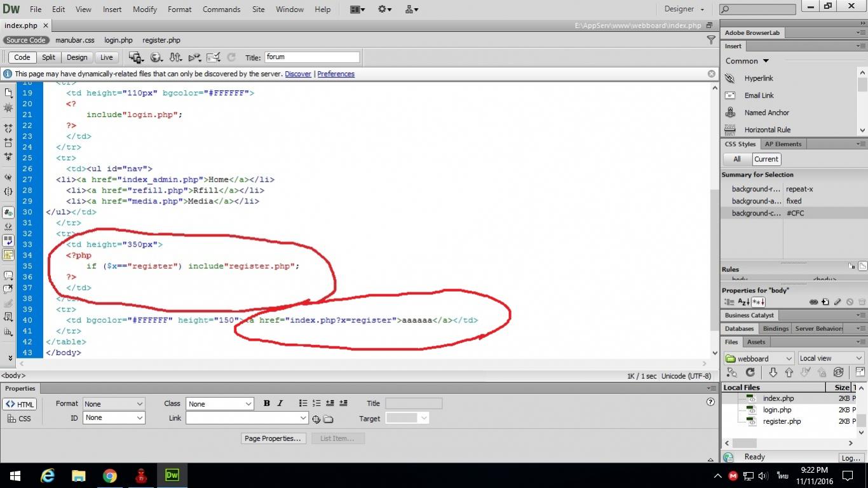Viewport: 868px width, 488px height.
Task: Click the Check browser compatibility icon
Action: tap(214, 57)
